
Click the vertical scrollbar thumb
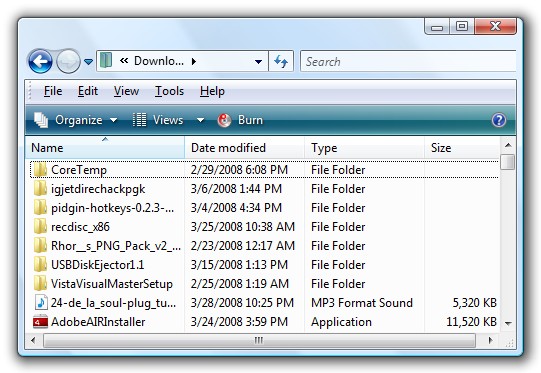(508, 162)
